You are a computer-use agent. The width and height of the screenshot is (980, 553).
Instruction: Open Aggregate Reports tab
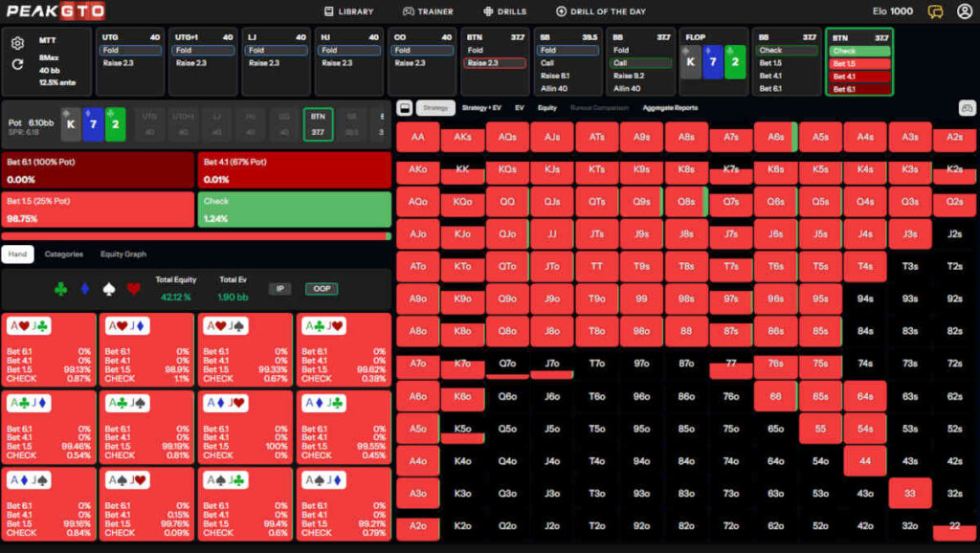(x=670, y=108)
